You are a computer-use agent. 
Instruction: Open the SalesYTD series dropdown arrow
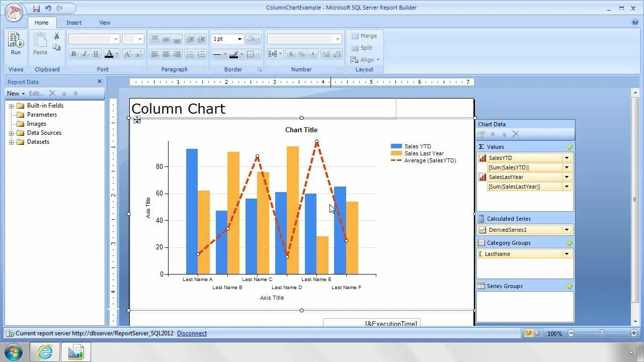[x=567, y=158]
